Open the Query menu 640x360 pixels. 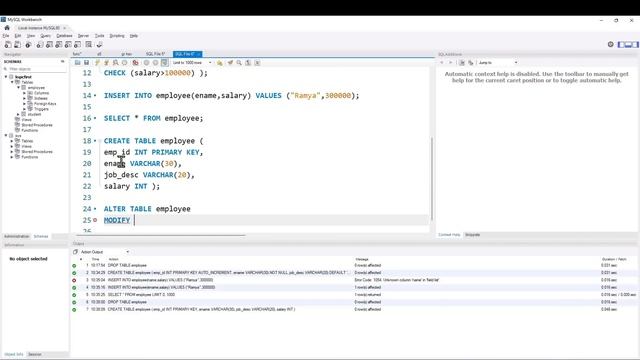point(46,36)
